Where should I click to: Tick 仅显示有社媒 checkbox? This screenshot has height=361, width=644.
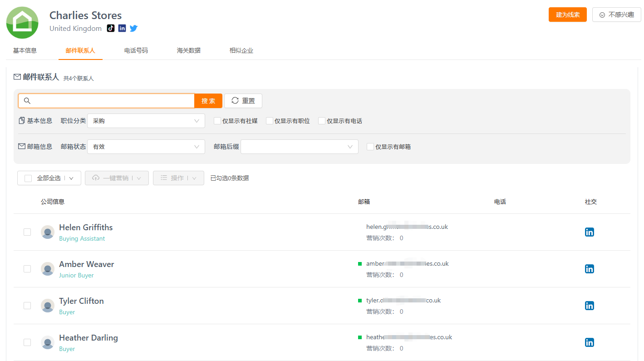[217, 121]
